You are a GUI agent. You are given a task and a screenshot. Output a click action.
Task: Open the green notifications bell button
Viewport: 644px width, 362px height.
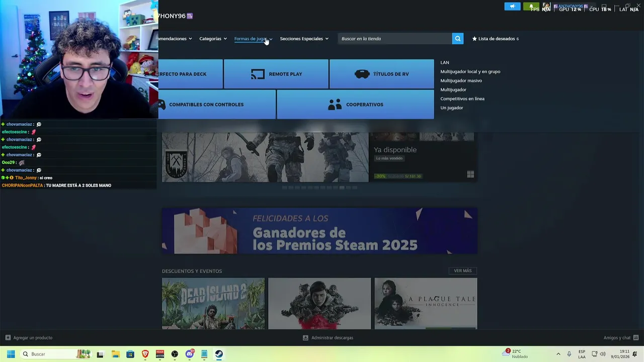coord(531,7)
